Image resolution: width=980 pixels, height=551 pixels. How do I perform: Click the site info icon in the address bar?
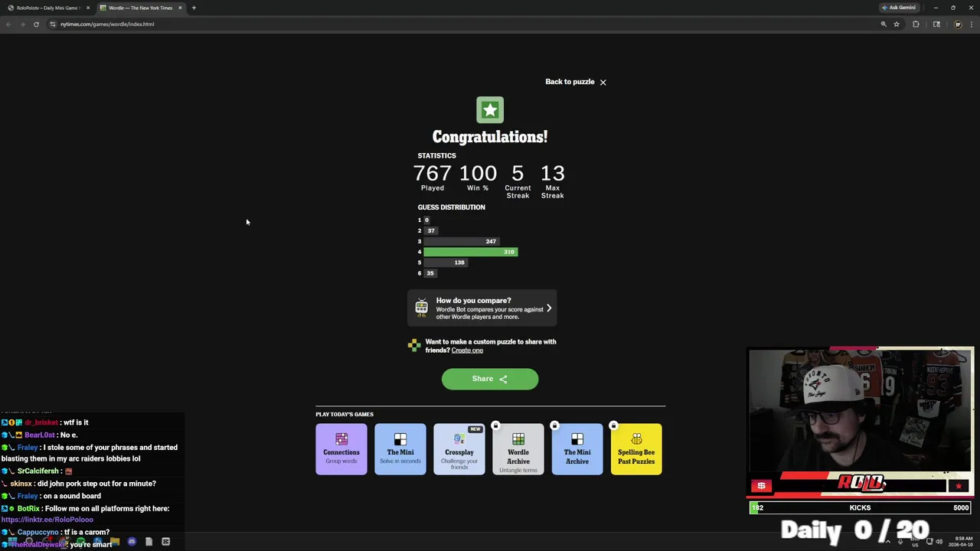click(x=53, y=24)
